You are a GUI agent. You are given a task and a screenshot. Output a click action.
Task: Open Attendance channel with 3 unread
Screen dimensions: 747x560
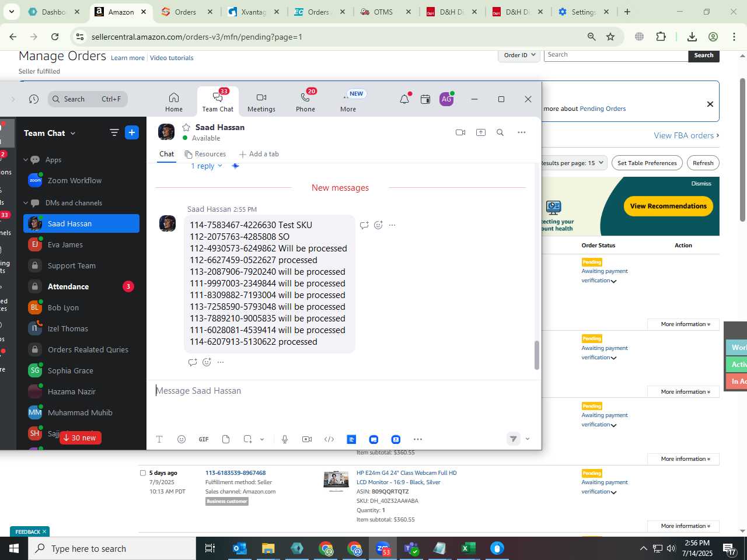(x=81, y=287)
